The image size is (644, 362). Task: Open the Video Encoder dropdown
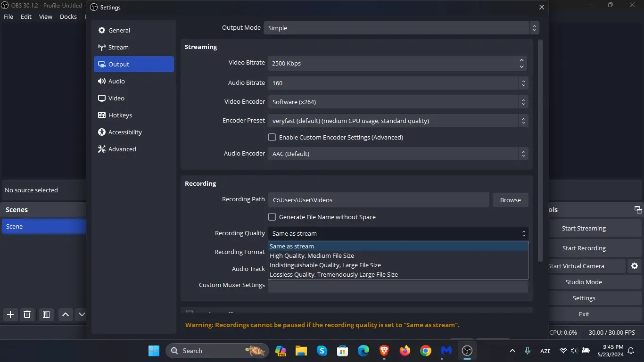pyautogui.click(x=398, y=102)
